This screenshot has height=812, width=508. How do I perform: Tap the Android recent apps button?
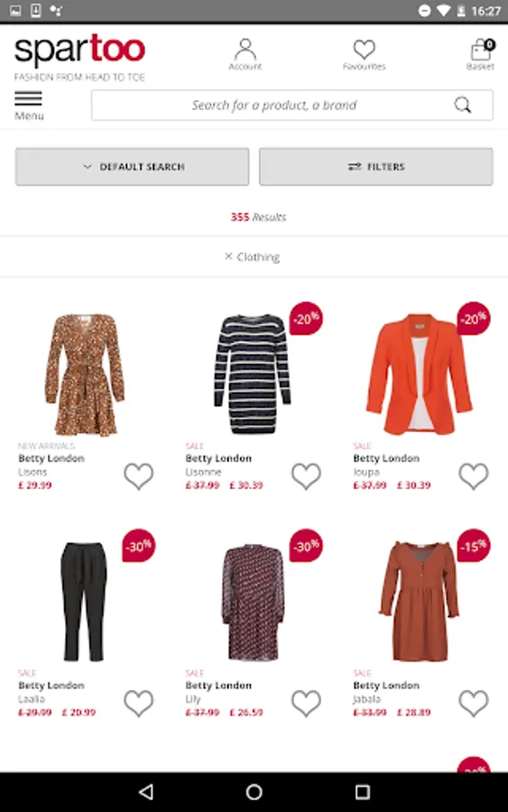pyautogui.click(x=363, y=791)
